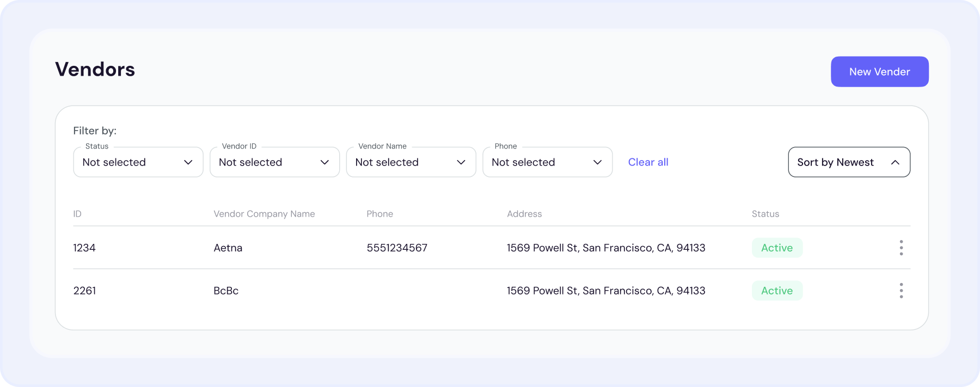980x387 pixels.
Task: Click the ID column header
Action: pos(77,214)
